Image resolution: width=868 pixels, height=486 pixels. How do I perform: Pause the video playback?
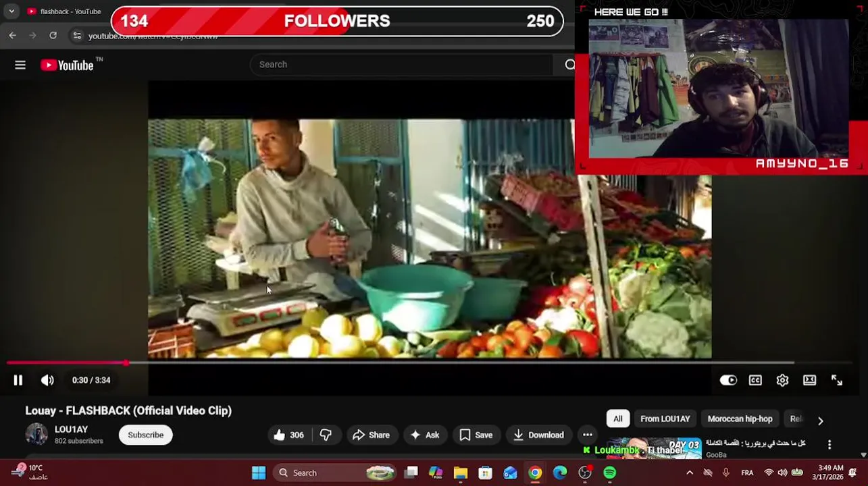[18, 380]
